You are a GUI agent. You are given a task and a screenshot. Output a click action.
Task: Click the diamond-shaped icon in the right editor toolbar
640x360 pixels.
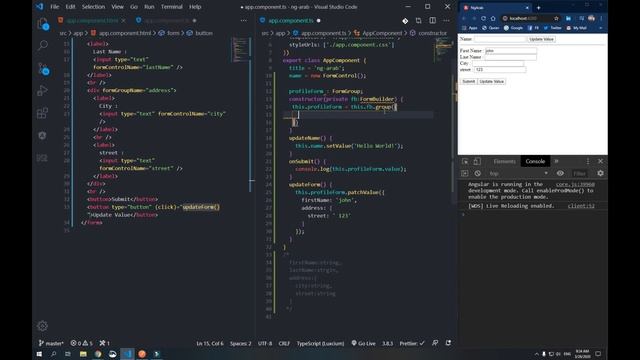tap(405, 20)
